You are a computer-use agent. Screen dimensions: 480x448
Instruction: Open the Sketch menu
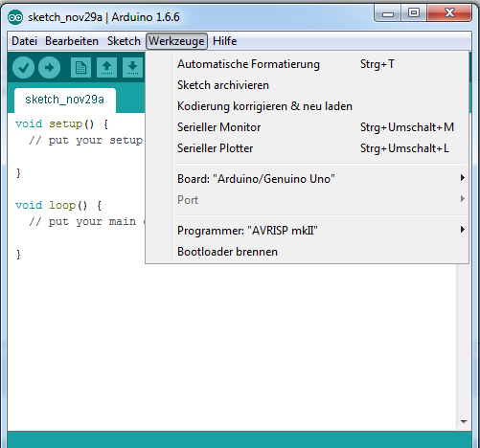tap(124, 41)
